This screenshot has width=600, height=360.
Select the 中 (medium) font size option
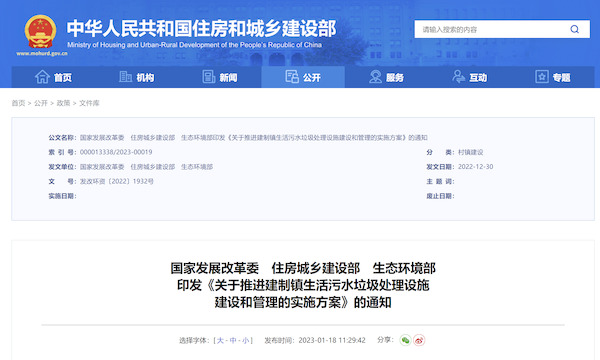click(233, 340)
